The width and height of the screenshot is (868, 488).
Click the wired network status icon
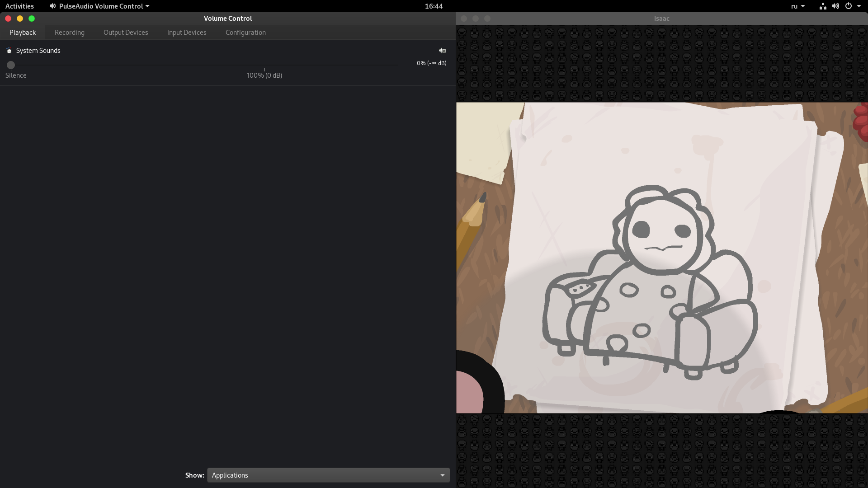823,6
